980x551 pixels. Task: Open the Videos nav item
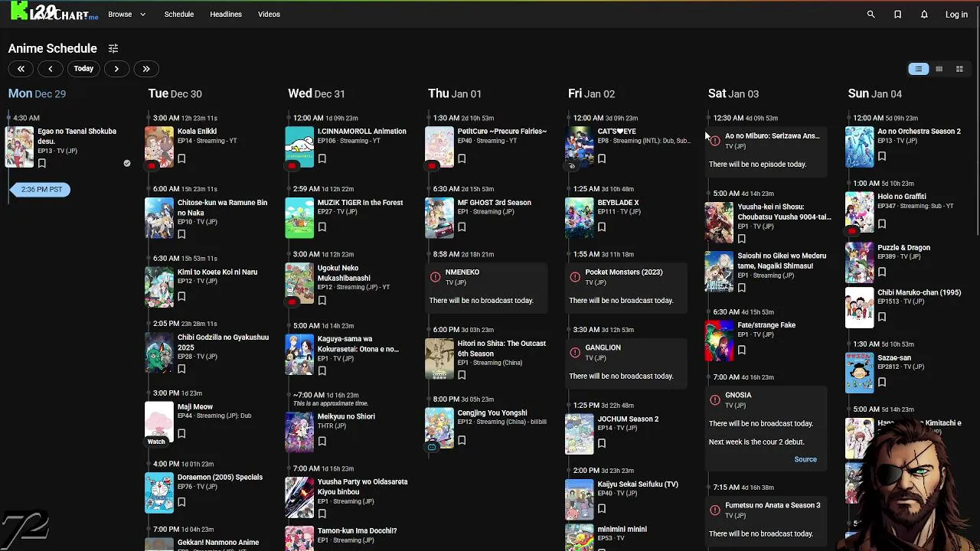coord(269,14)
